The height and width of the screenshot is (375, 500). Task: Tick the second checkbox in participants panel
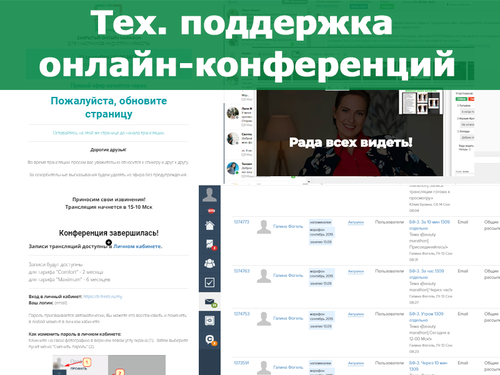click(457, 118)
